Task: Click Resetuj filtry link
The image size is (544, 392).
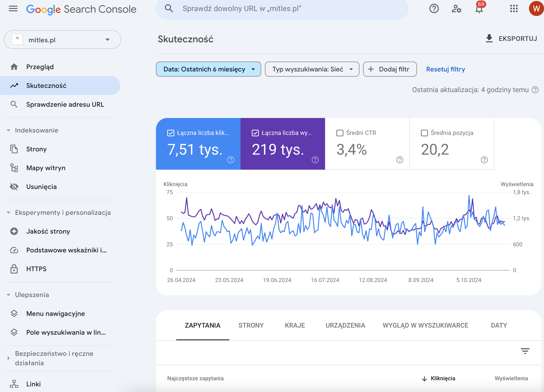Action: pyautogui.click(x=445, y=69)
